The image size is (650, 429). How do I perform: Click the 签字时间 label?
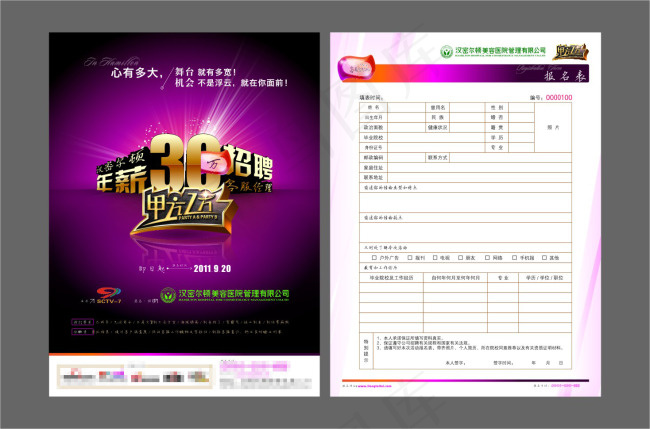(504, 363)
